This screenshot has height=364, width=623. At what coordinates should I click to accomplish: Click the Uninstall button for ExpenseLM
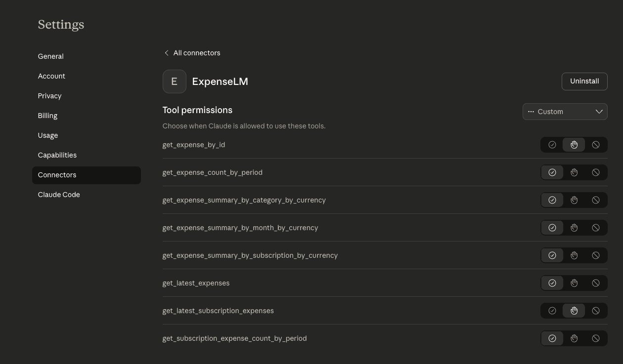pos(584,81)
